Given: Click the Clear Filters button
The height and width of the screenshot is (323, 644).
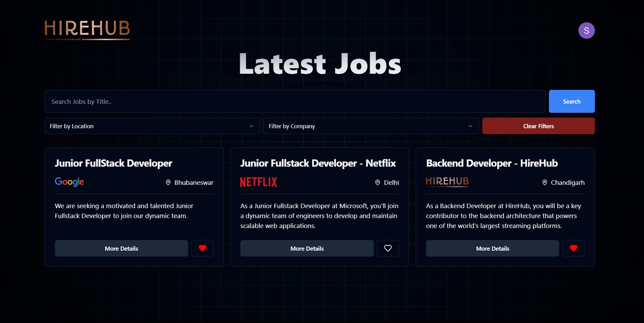Looking at the screenshot, I should pyautogui.click(x=538, y=126).
